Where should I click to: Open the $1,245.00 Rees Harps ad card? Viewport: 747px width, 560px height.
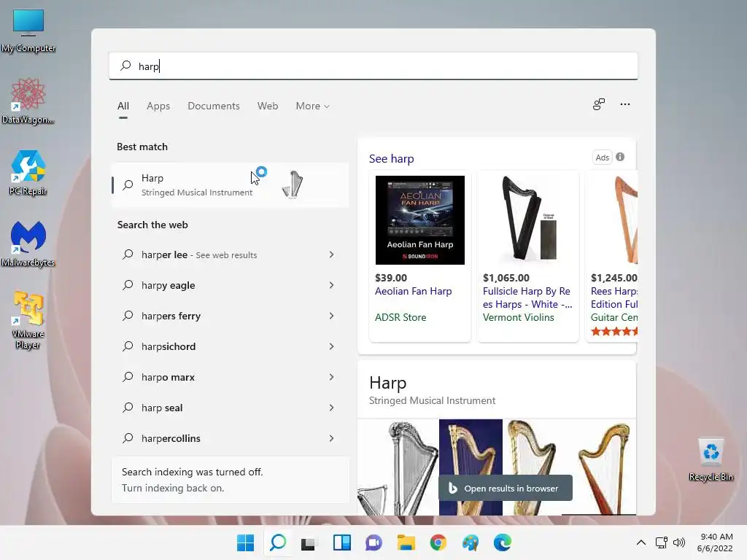[x=612, y=256]
